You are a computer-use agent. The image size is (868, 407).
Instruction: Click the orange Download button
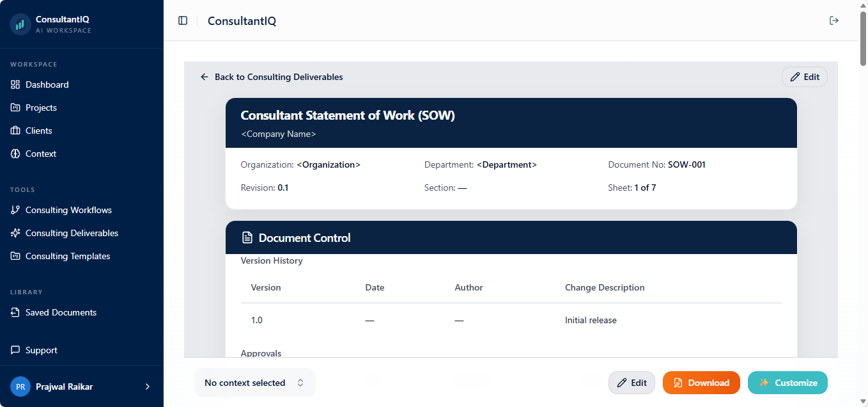pos(701,383)
